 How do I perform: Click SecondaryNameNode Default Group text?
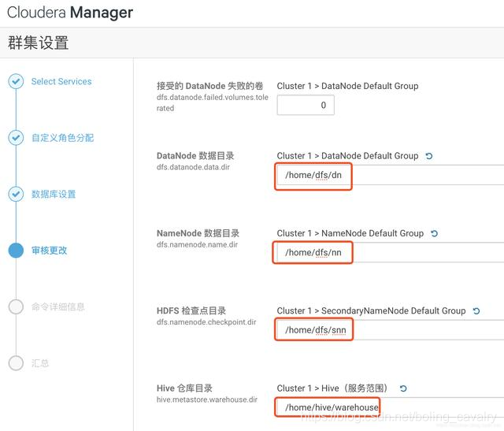394,310
